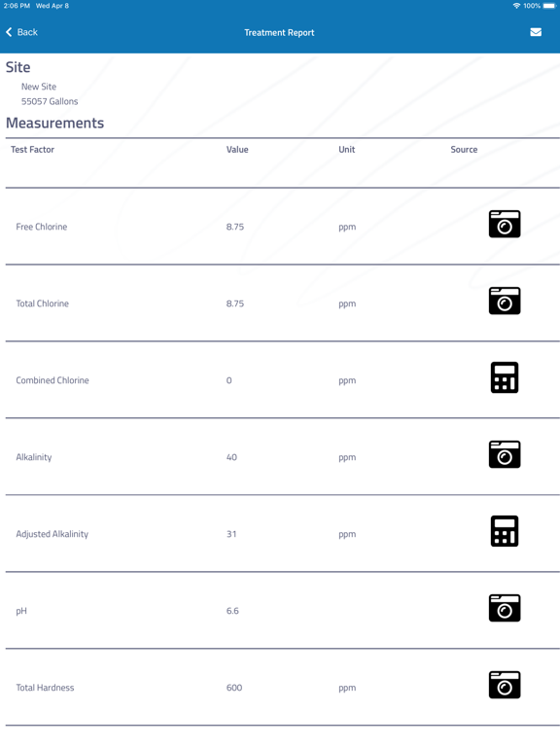Click the Test Factor column header
The height and width of the screenshot is (747, 560).
click(32, 149)
